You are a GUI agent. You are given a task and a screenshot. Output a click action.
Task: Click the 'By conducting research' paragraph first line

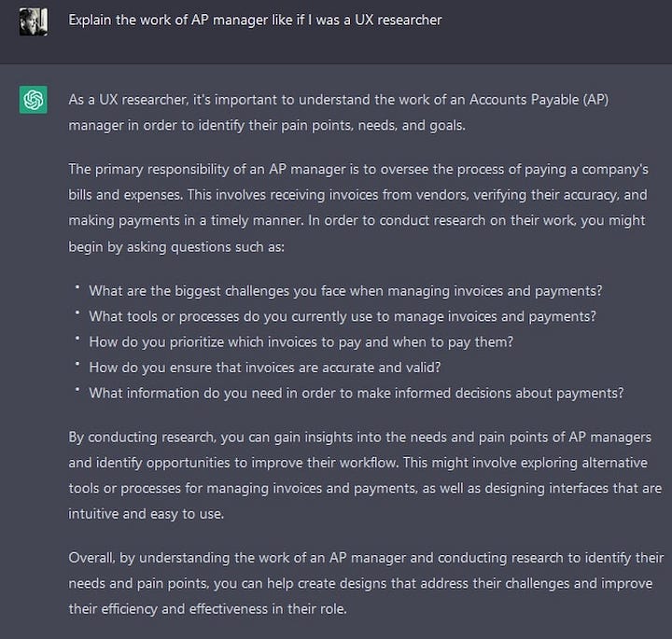point(360,438)
